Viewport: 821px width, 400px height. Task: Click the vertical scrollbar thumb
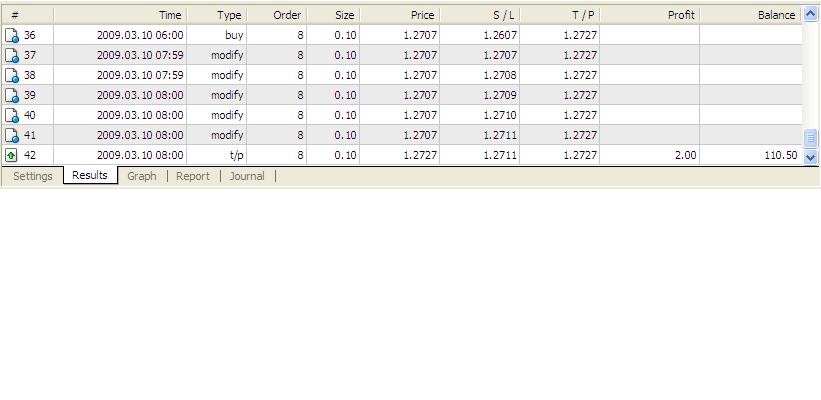click(810, 138)
